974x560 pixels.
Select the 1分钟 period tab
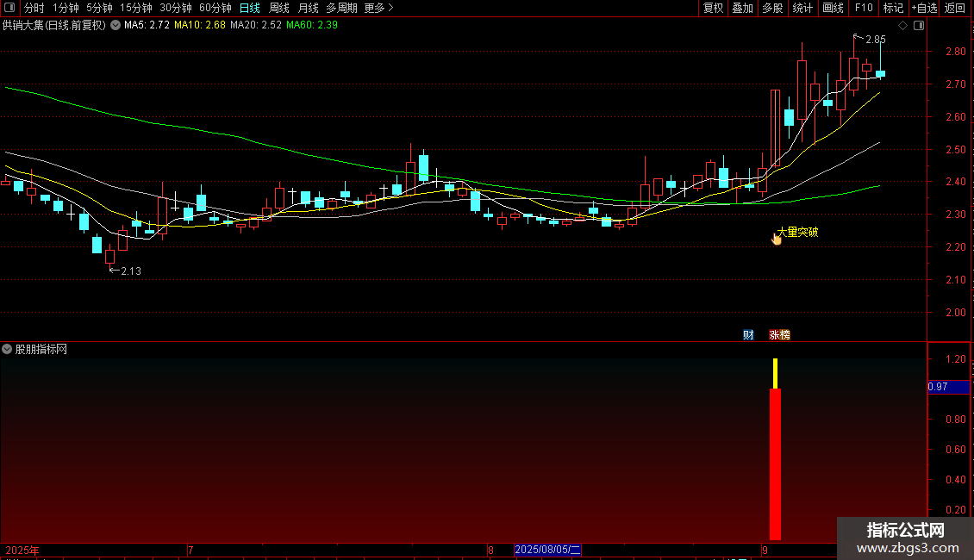coord(66,8)
